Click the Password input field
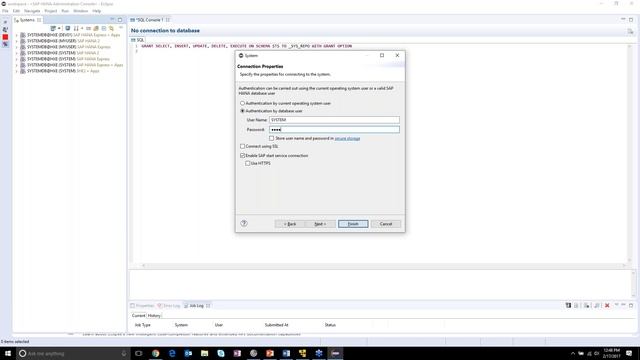 point(334,129)
